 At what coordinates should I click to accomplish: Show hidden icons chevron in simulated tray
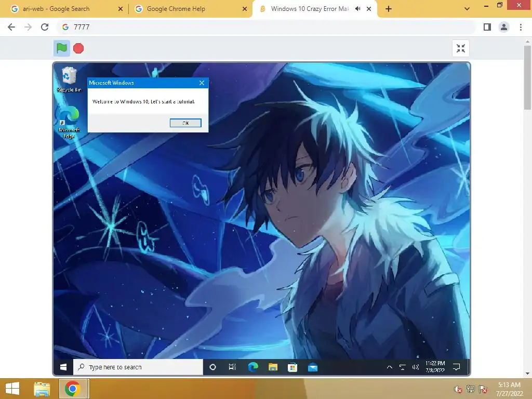(390, 367)
